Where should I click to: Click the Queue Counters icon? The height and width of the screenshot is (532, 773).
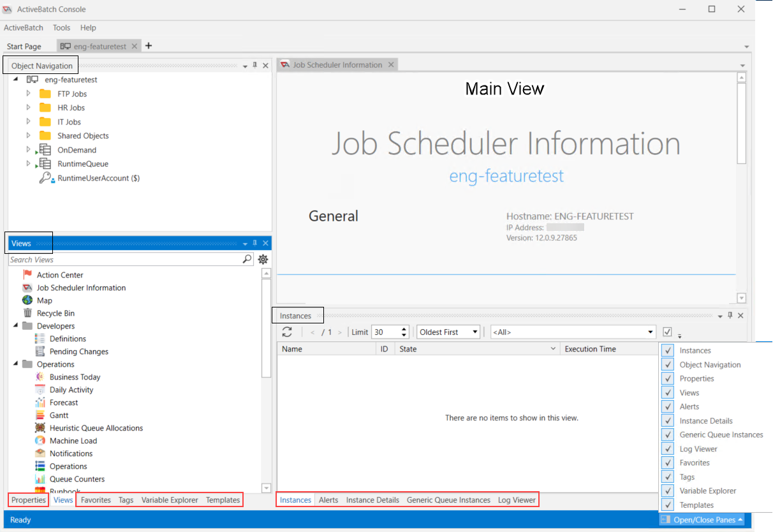40,479
